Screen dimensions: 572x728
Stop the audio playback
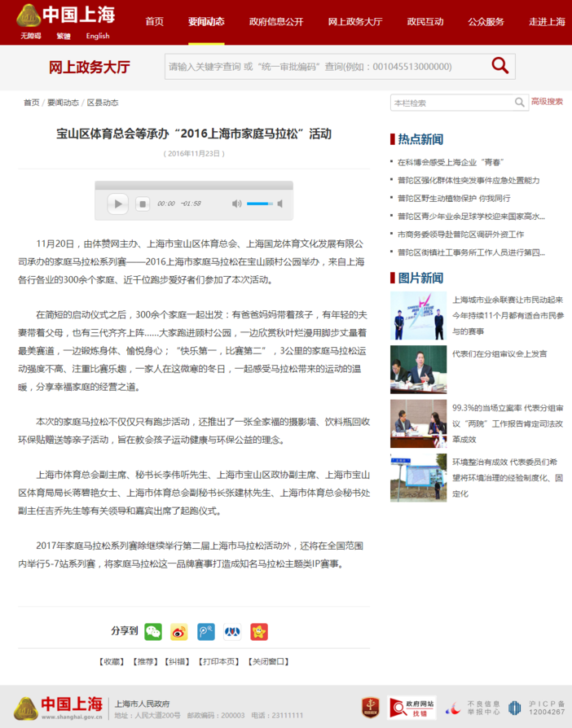(x=142, y=204)
